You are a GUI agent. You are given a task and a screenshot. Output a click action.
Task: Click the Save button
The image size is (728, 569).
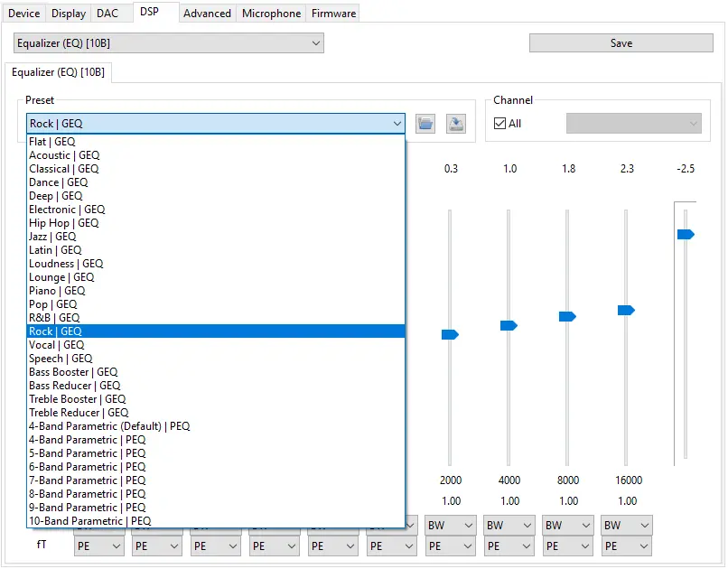(x=621, y=42)
